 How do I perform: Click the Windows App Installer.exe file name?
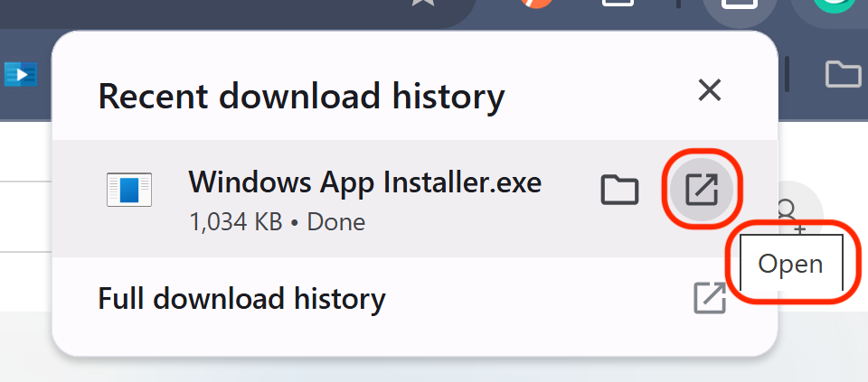tap(364, 182)
